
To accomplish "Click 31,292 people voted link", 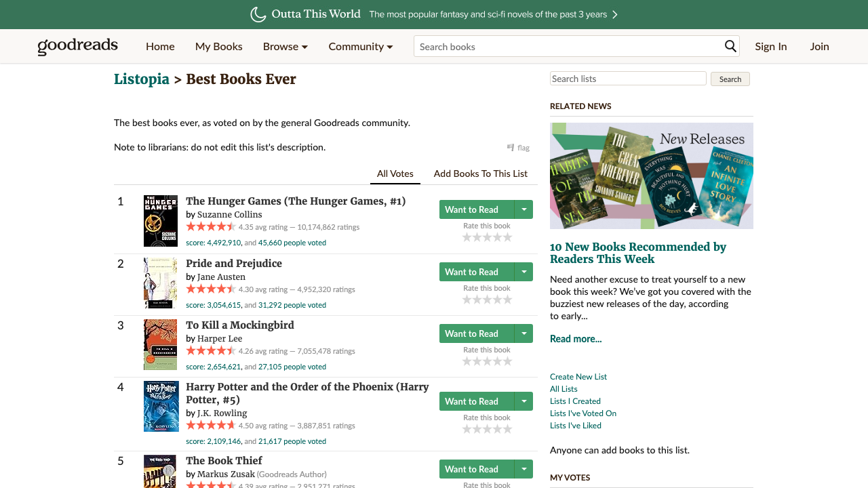I will click(292, 305).
